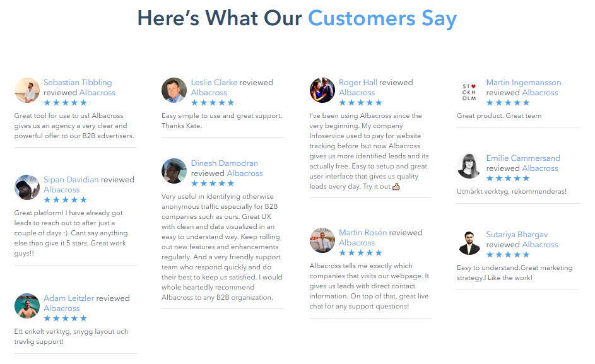This screenshot has width=595, height=364.
Task: Click star rating in Dinesh Damodran's review
Action: coord(213,184)
